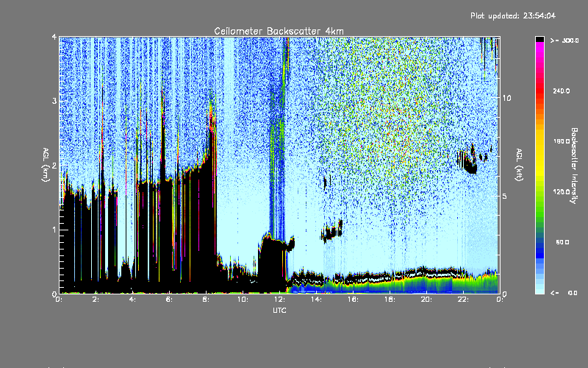Click the 'Backscatter Intensity' colorbar title
The height and width of the screenshot is (368, 588).
(x=574, y=166)
